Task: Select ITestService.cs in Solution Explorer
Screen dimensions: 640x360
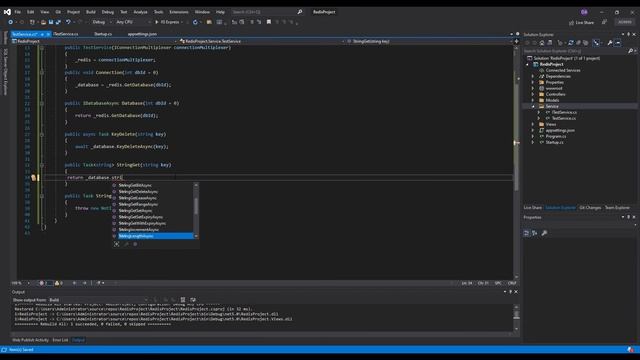Action: click(x=564, y=112)
